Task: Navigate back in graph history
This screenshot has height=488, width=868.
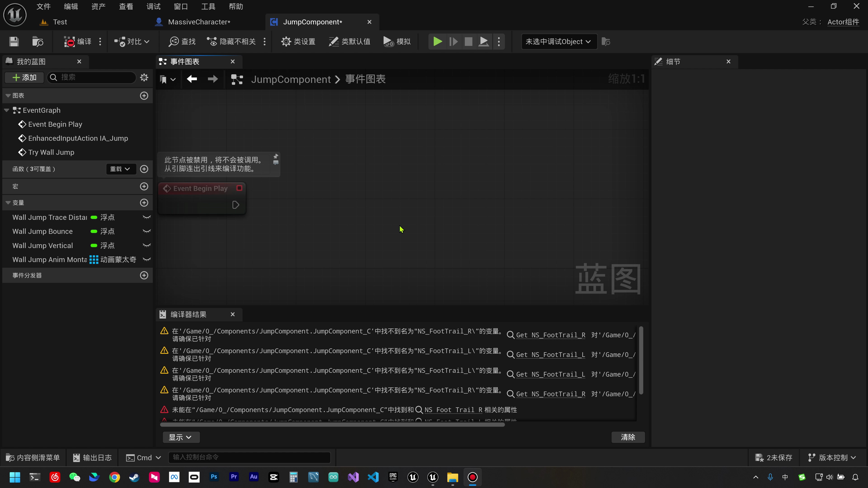Action: 192,79
